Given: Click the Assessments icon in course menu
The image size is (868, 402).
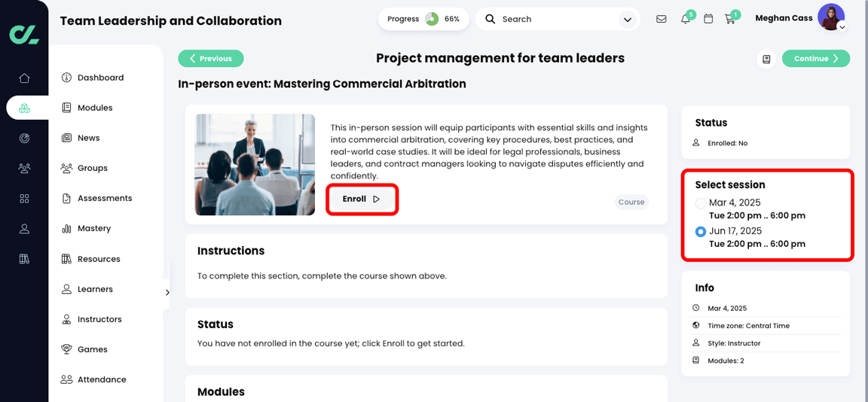Looking at the screenshot, I should pos(66,198).
